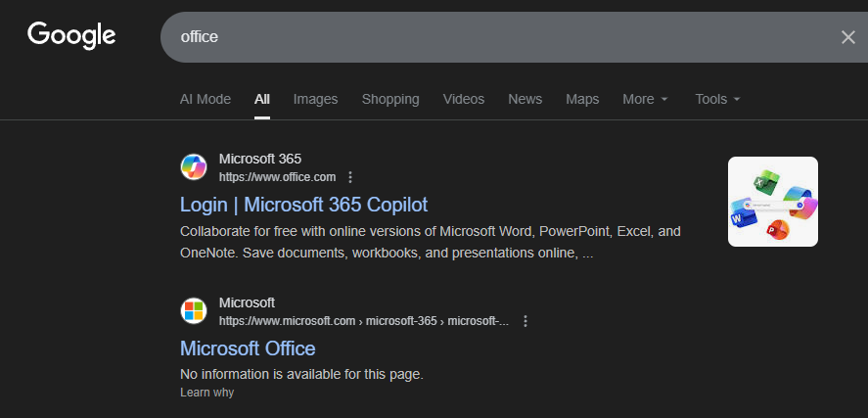Clear the search box with X
Image resolution: width=868 pixels, height=418 pixels.
tap(848, 37)
